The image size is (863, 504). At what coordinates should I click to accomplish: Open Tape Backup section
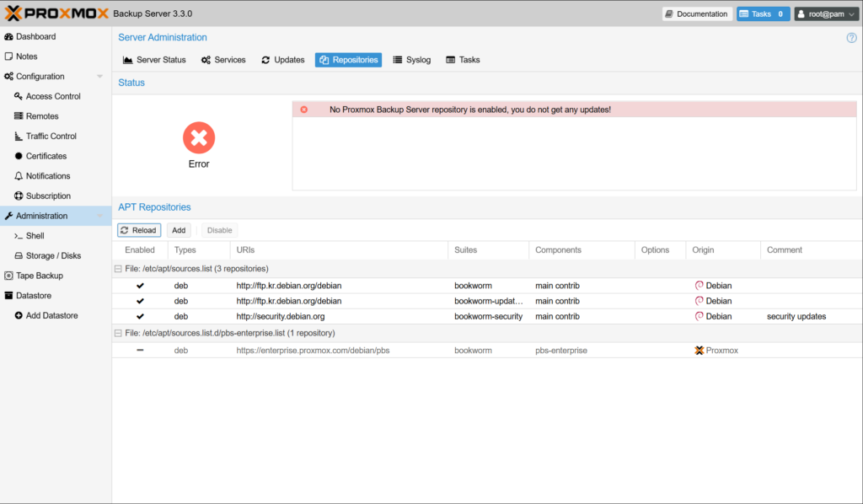click(39, 276)
